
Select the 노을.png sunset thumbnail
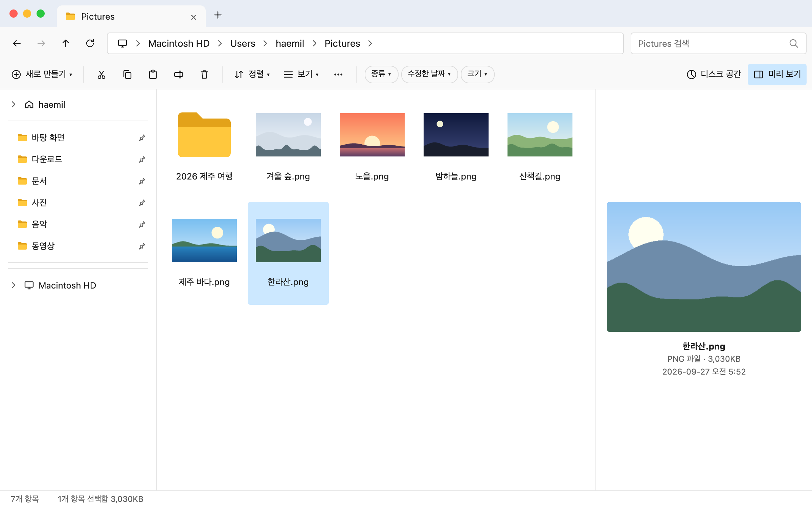pyautogui.click(x=372, y=135)
